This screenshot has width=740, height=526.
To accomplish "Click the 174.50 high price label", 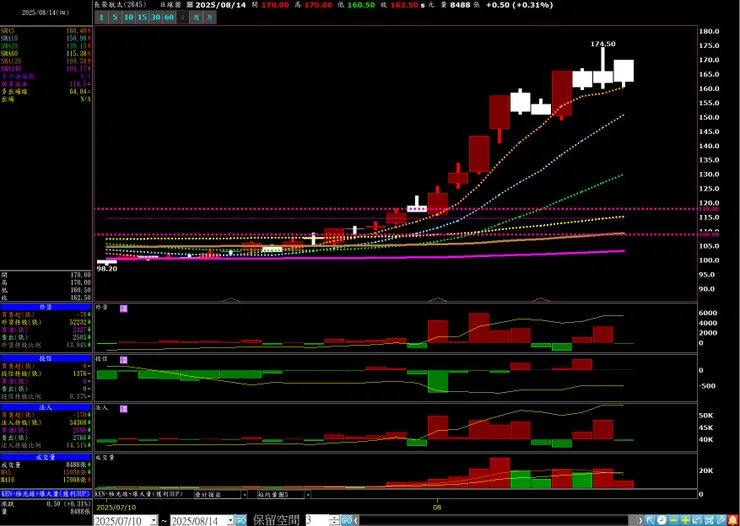I will (x=603, y=44).
